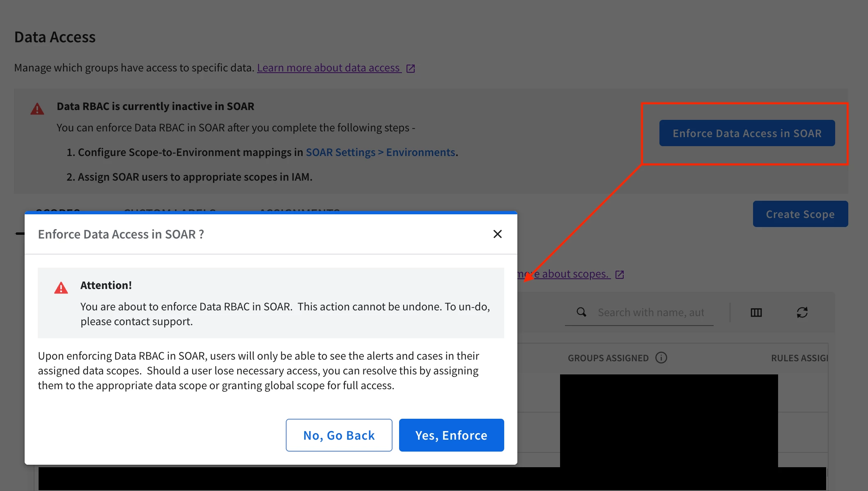Close the Enforce Data Access dialog

[497, 234]
